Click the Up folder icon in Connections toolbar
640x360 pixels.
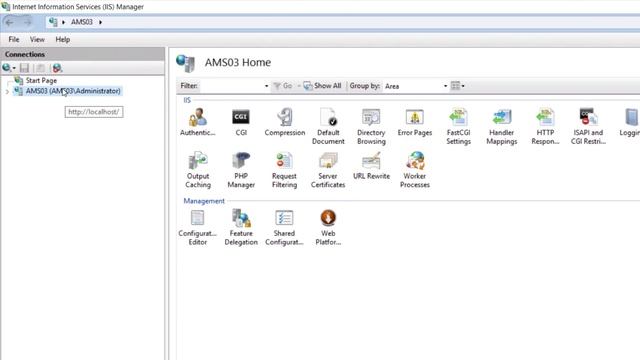tap(40, 68)
